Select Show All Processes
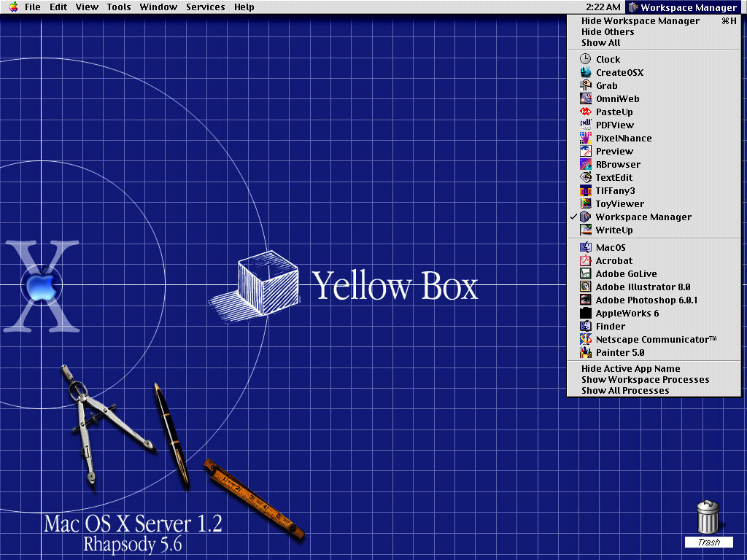747x560 pixels. click(x=625, y=391)
